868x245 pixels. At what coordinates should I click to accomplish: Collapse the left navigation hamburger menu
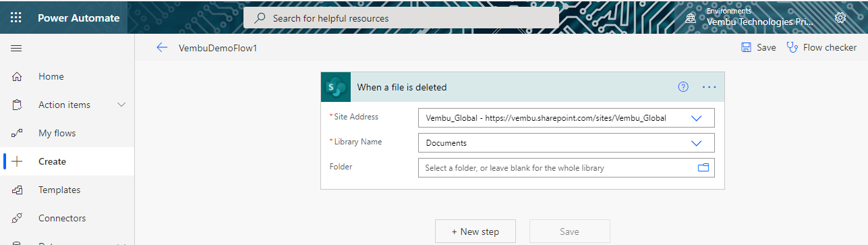pos(16,49)
